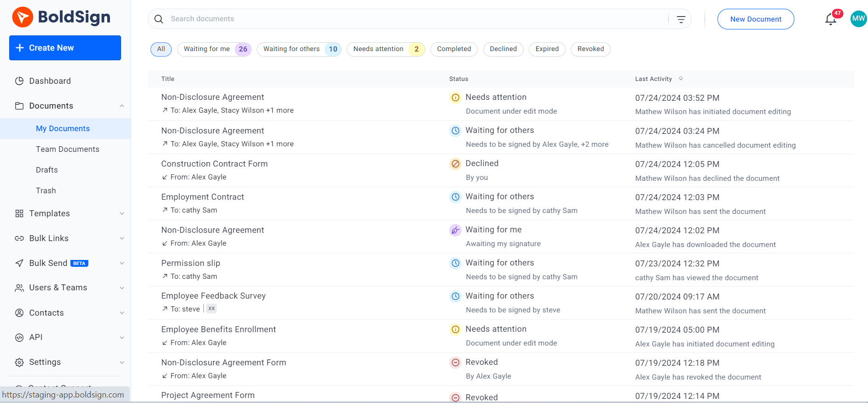The height and width of the screenshot is (403, 868).
Task: Open Employment Contract document
Action: (x=203, y=197)
